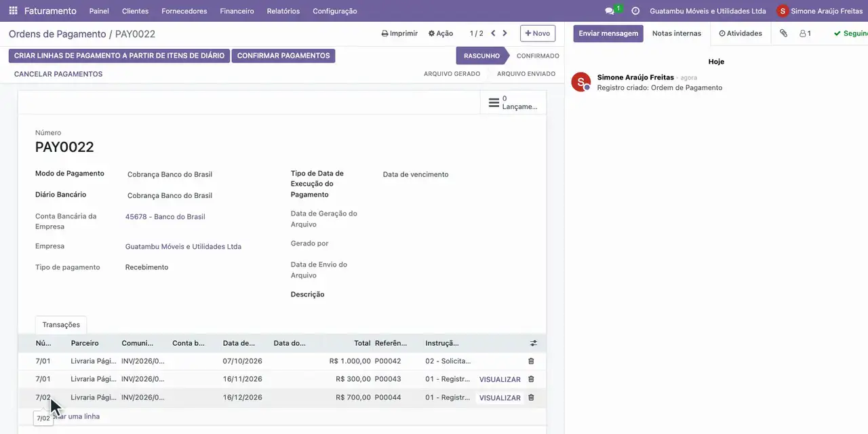Image resolution: width=868 pixels, height=434 pixels.
Task: Open the Ação gear dropdown
Action: click(x=441, y=33)
